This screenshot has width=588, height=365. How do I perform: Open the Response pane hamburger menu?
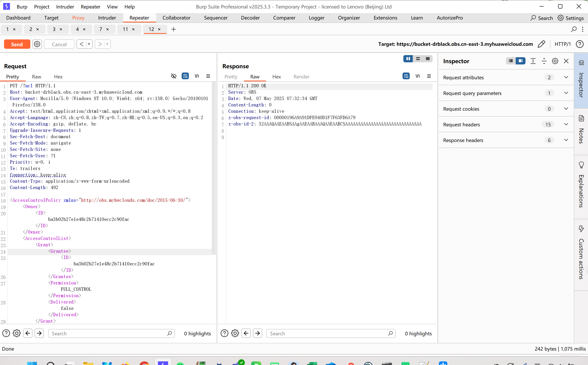(x=429, y=76)
